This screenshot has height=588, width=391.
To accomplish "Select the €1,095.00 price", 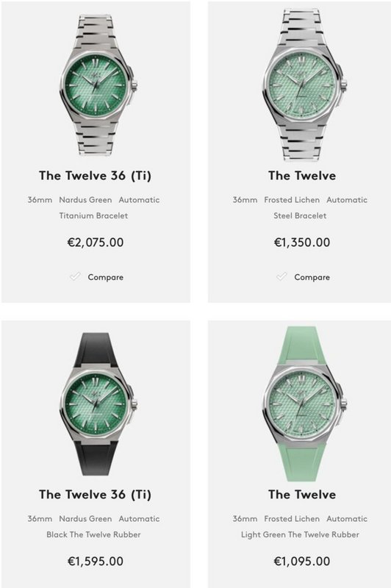I will coord(302,562).
